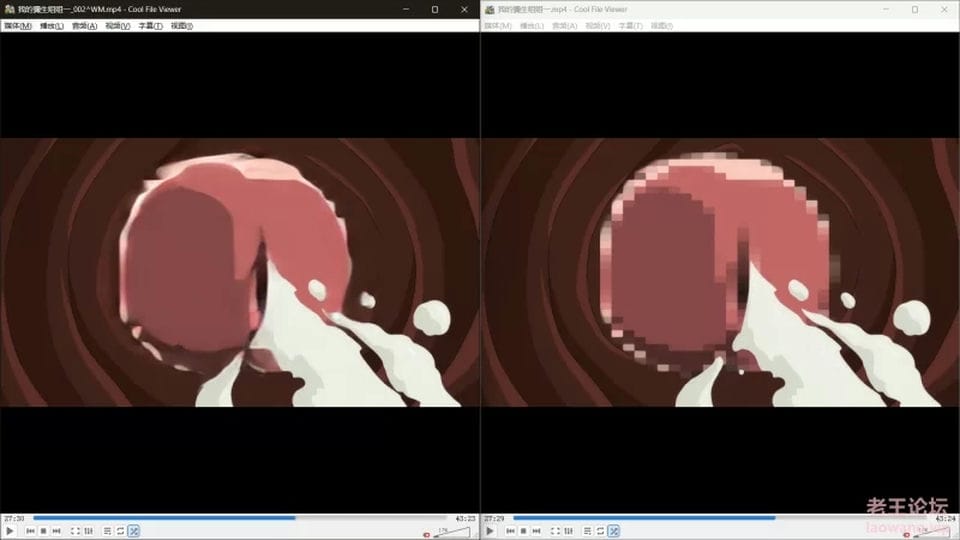Stop playback in the left window

43,531
